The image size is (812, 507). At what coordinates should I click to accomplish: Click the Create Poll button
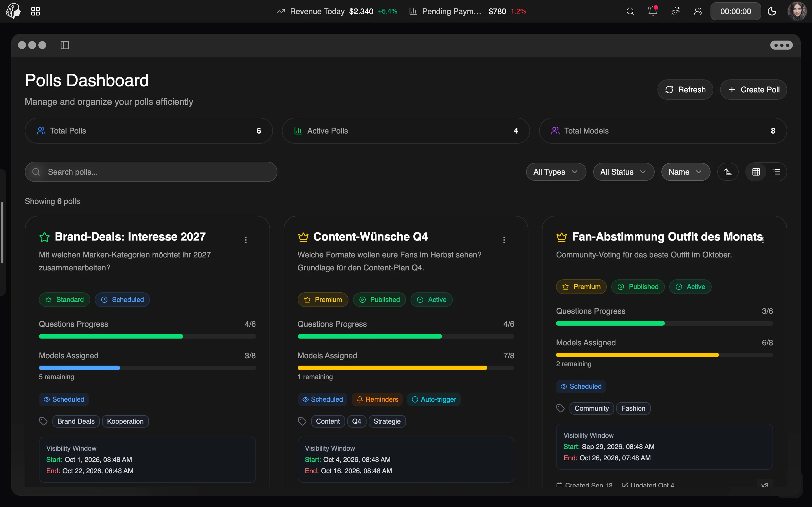point(753,90)
